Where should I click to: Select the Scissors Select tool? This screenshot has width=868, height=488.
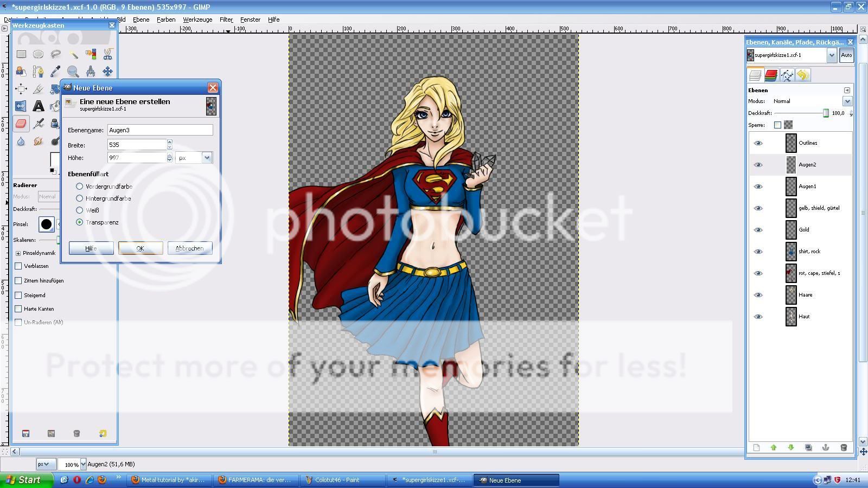[107, 54]
